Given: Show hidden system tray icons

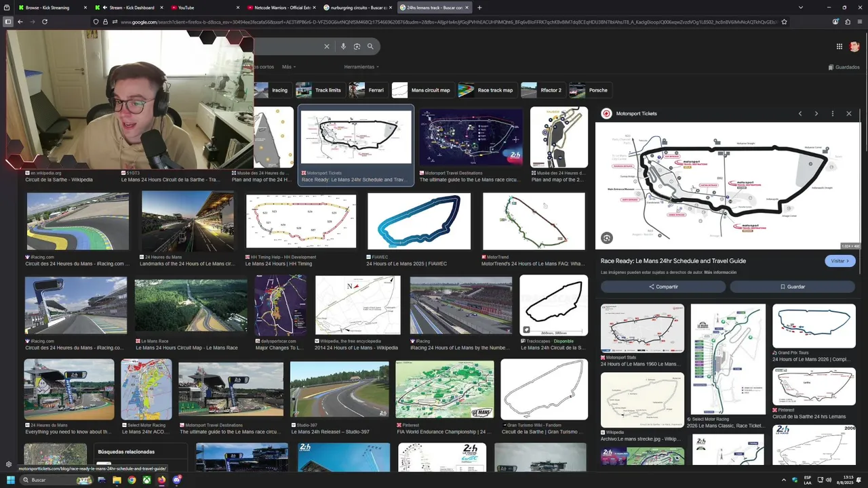Looking at the screenshot, I should coord(784,480).
